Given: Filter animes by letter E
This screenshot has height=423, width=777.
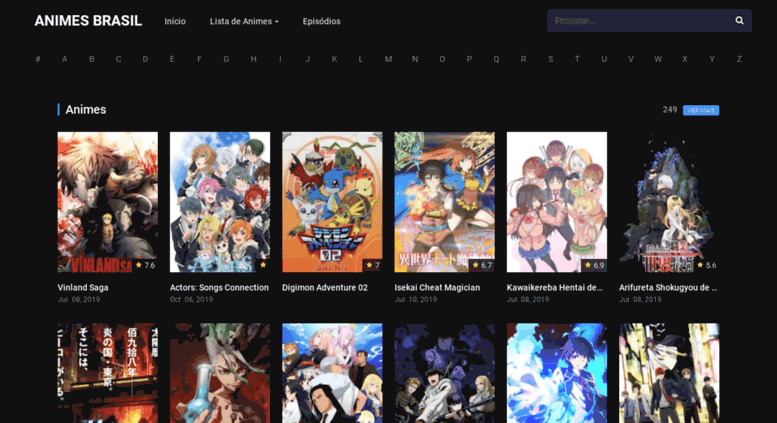Looking at the screenshot, I should (172, 59).
